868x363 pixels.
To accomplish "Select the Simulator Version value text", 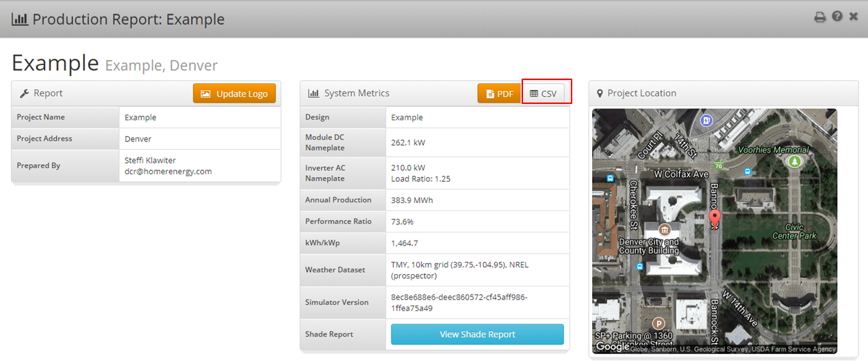I will tap(459, 302).
